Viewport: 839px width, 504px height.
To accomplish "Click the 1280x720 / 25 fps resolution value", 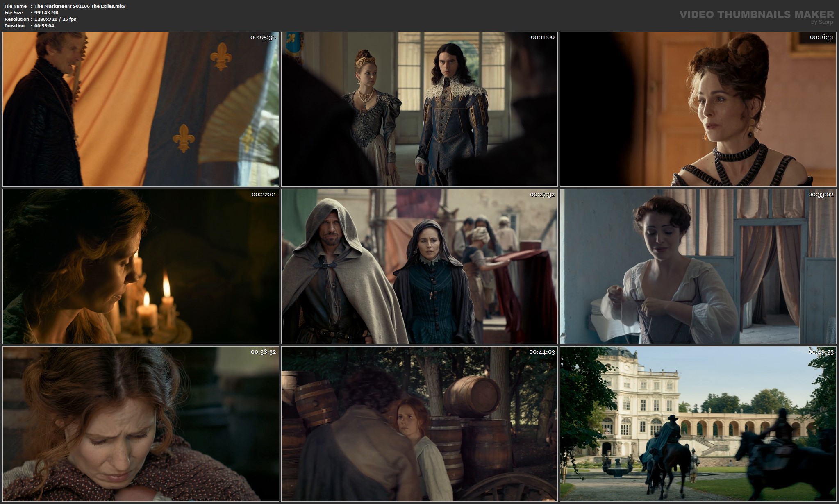I will coord(55,19).
